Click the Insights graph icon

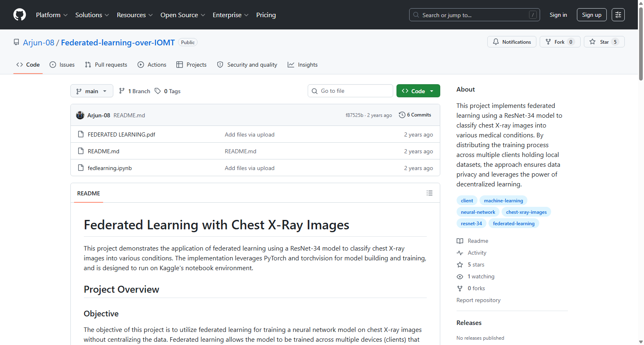291,65
